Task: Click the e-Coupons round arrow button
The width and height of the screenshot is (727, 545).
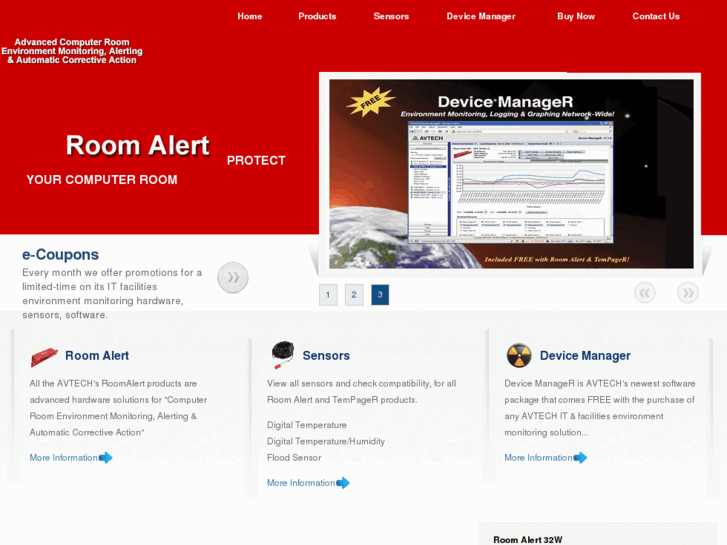Action: click(233, 277)
